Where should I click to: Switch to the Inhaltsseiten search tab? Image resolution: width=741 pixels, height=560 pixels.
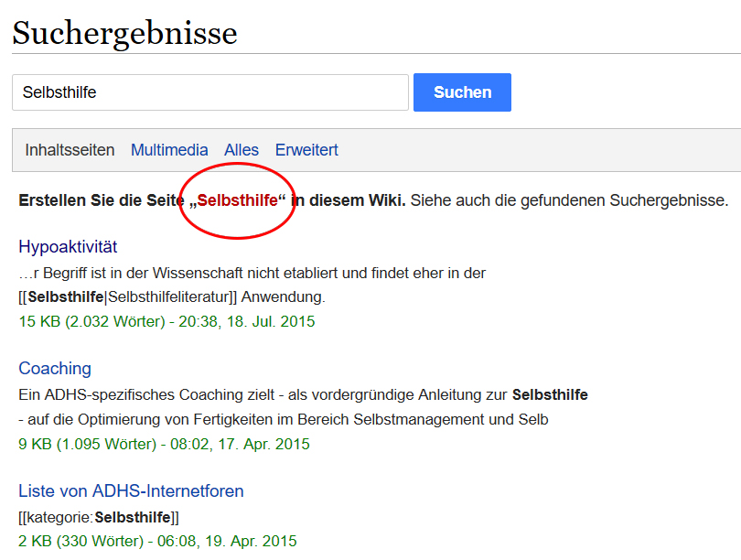click(x=70, y=150)
